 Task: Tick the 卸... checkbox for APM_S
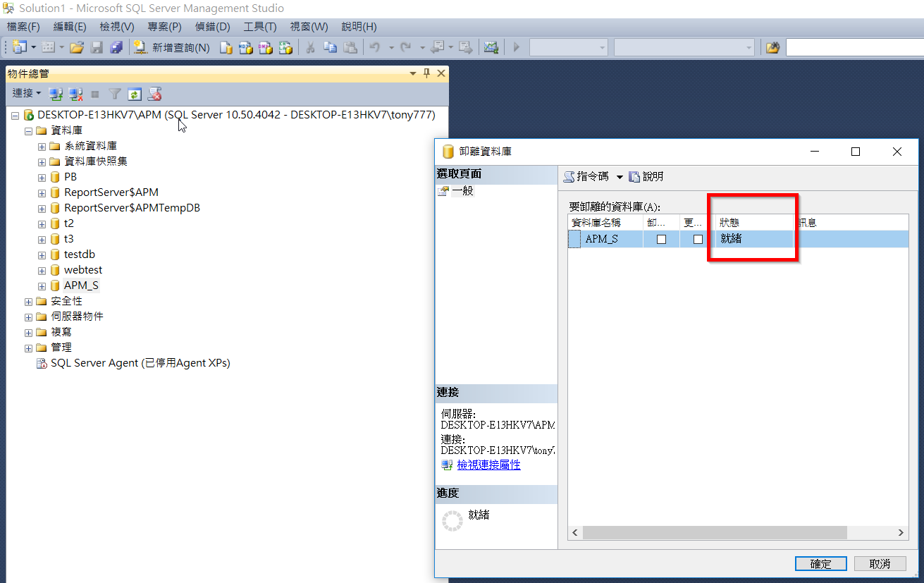coord(661,239)
